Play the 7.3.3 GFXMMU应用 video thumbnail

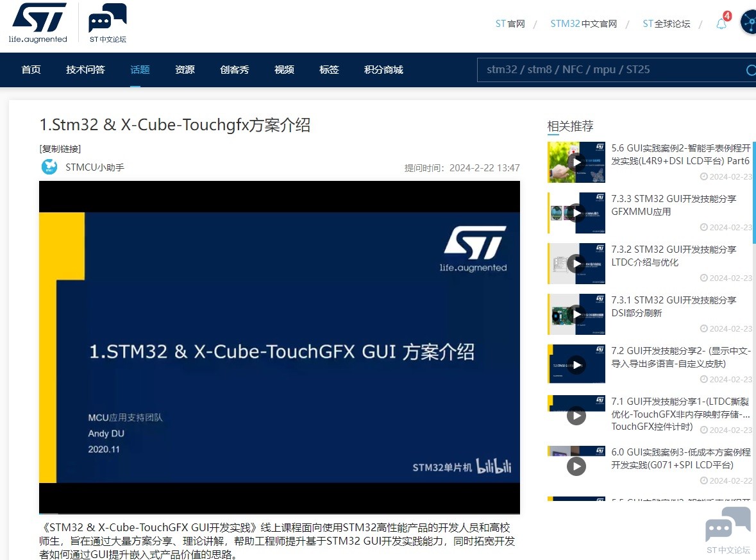pos(576,213)
